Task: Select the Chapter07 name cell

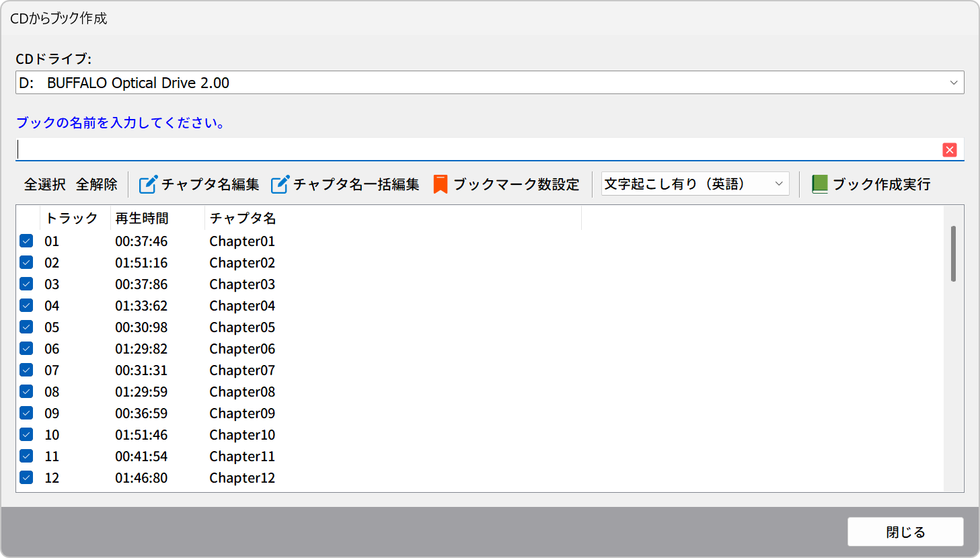Action: (x=242, y=370)
